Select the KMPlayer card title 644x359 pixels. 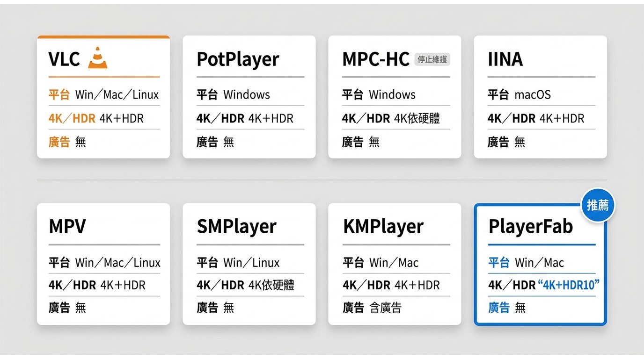point(383,227)
